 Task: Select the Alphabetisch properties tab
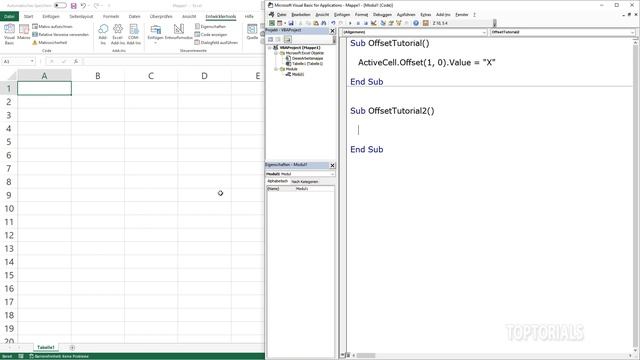tap(278, 181)
